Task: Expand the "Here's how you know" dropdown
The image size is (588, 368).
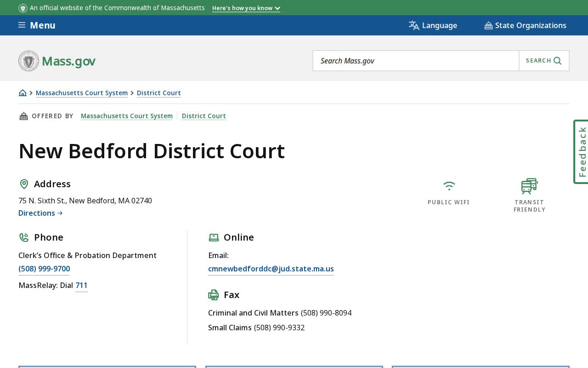Action: pos(246,8)
